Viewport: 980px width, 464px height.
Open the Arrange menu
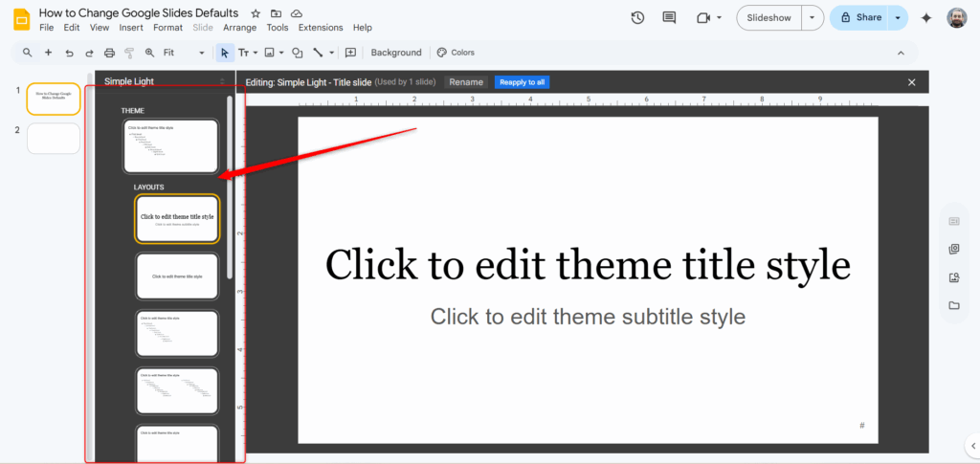coord(239,28)
